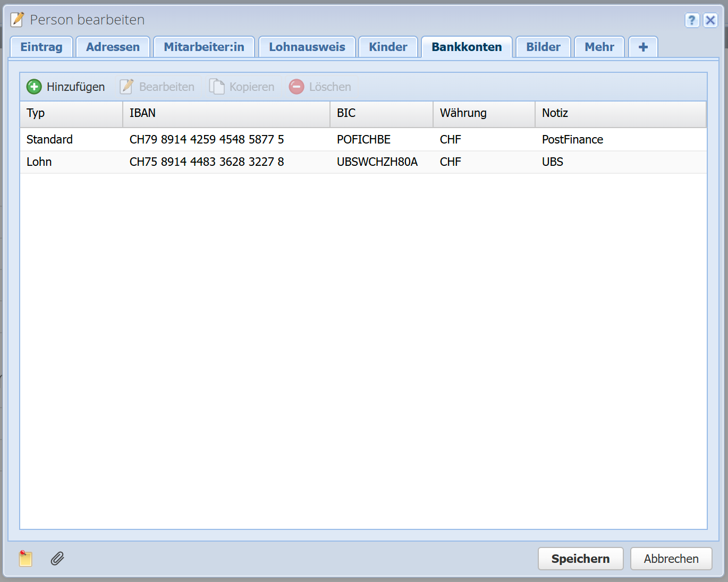Viewport: 728px width, 582px height.
Task: Click the green Hinzufügen plus icon
Action: click(34, 87)
